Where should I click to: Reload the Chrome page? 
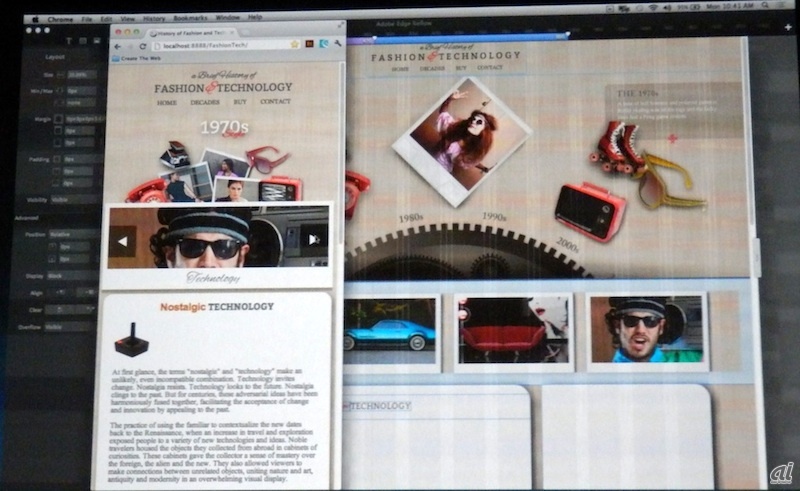[143, 46]
